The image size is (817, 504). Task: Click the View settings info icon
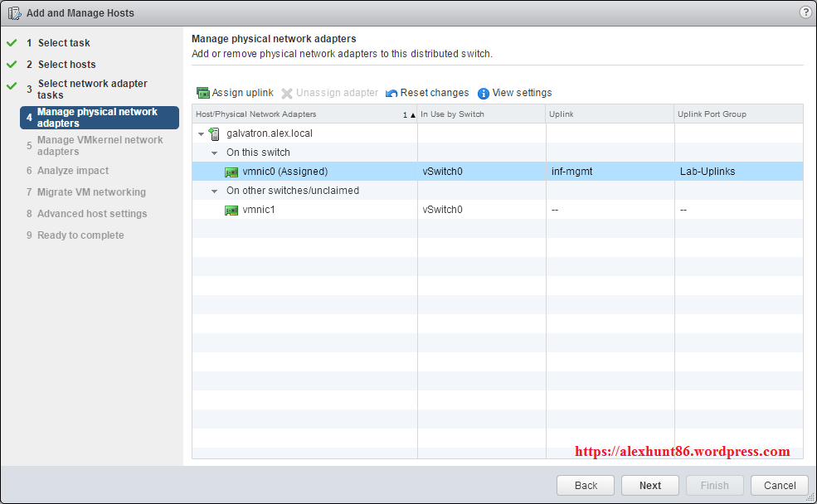click(x=484, y=93)
